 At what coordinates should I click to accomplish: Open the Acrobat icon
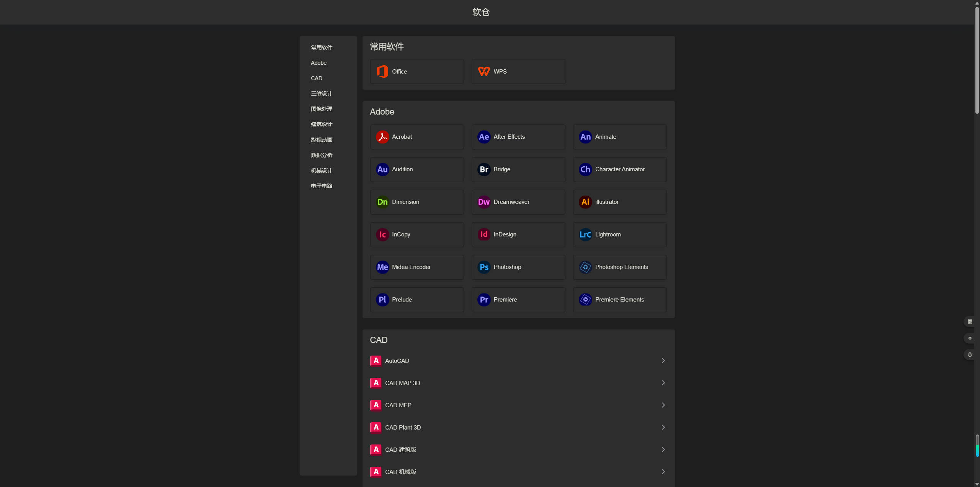click(x=382, y=137)
